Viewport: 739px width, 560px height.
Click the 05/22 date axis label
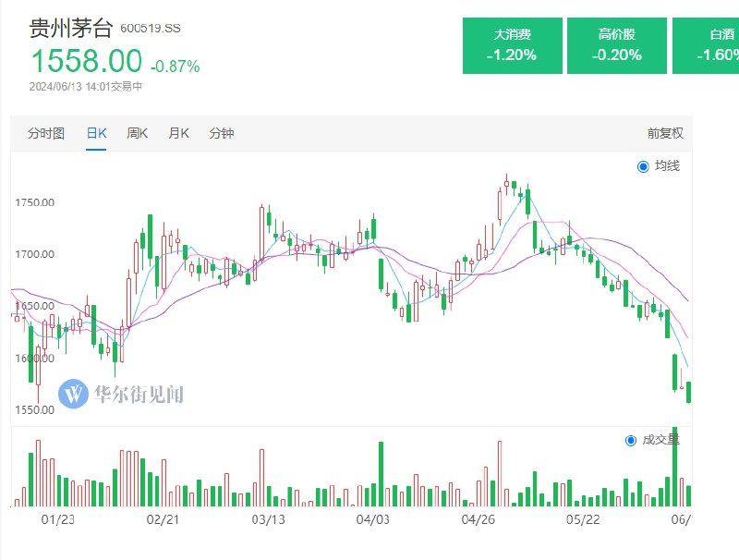[583, 519]
